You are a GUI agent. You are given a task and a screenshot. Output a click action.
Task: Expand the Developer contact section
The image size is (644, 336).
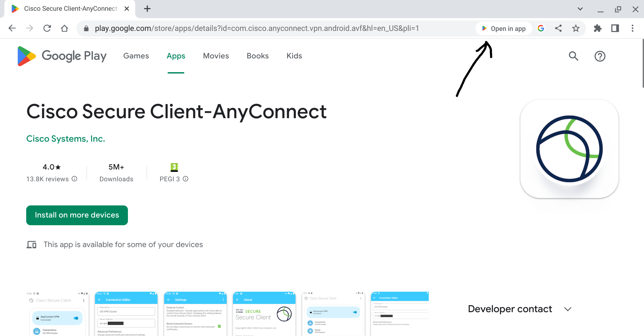567,309
